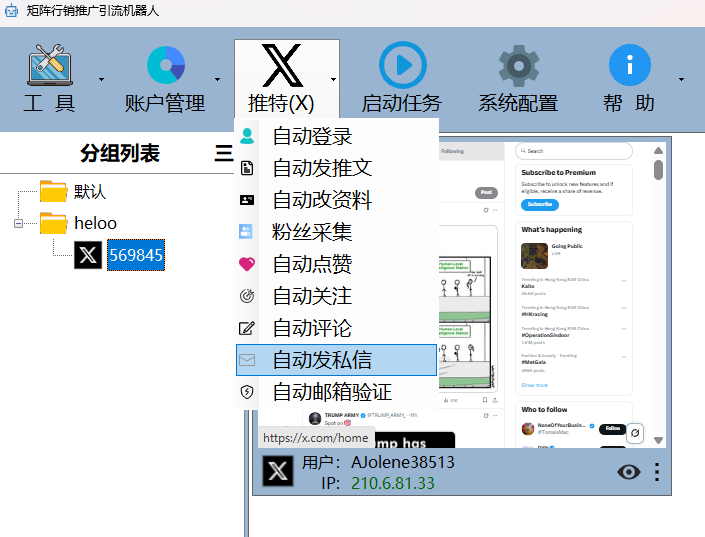Collapse the heloo group tree node
This screenshot has width=705, height=537.
18,223
